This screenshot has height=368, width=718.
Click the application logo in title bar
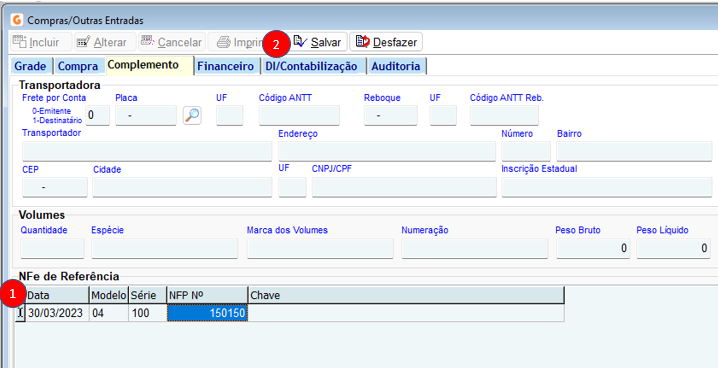click(x=17, y=20)
